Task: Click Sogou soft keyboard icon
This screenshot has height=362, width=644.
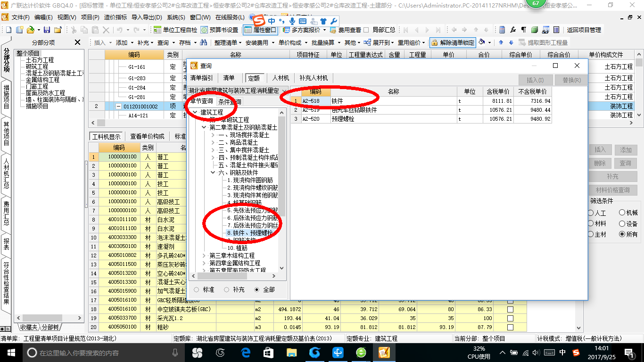Action: click(x=303, y=21)
